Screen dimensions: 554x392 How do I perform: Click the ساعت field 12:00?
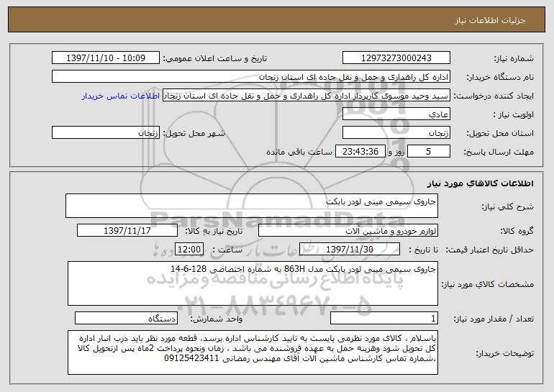(189, 250)
